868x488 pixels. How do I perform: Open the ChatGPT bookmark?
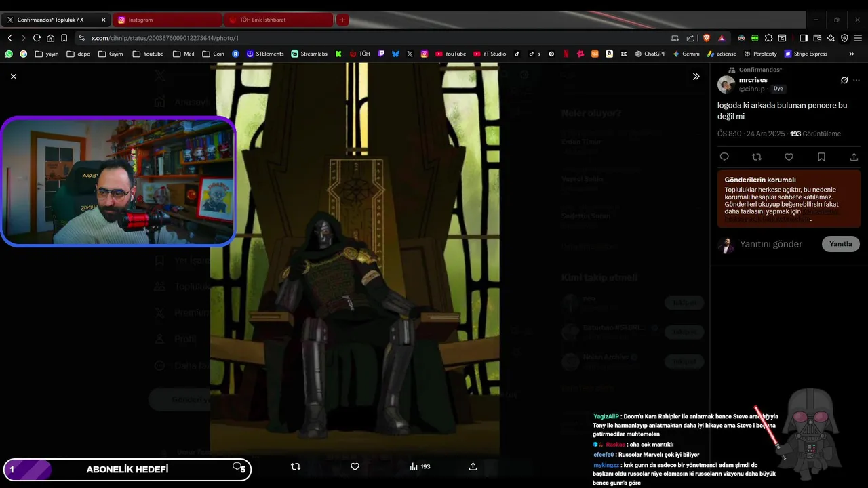(650, 54)
